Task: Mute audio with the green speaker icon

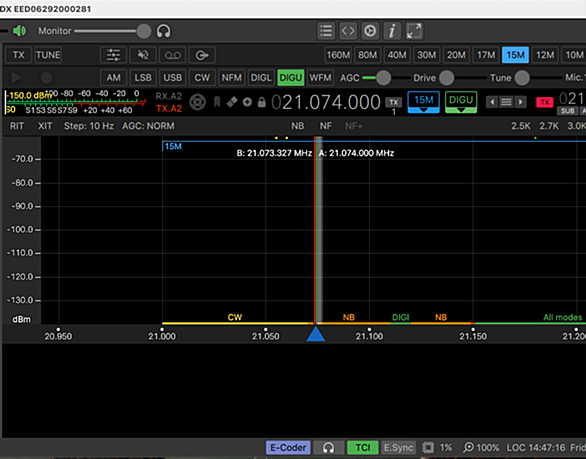Action: [19, 31]
